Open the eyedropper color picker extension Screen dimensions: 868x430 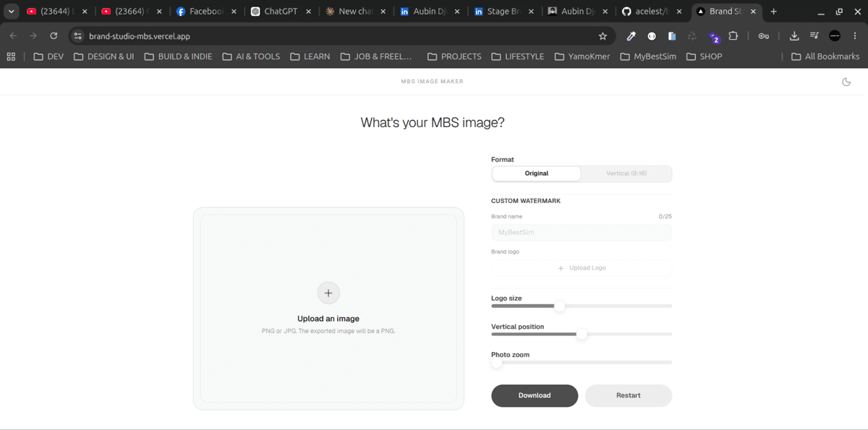point(631,35)
